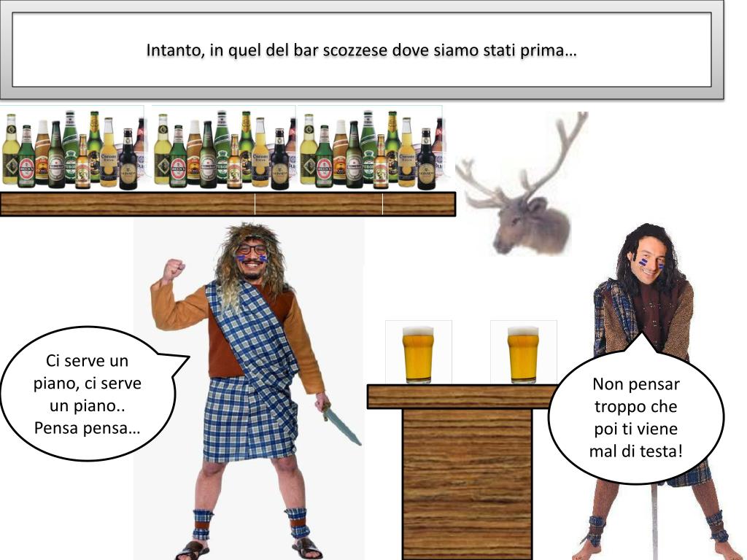
Task: Select the leftmost group of beer bottles
Action: [x=72, y=148]
